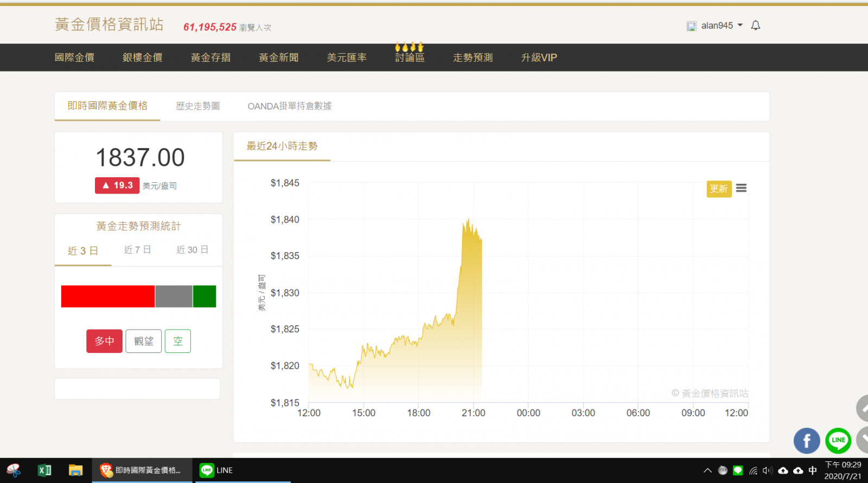Open the 黃金新聞 menu item

tap(278, 57)
